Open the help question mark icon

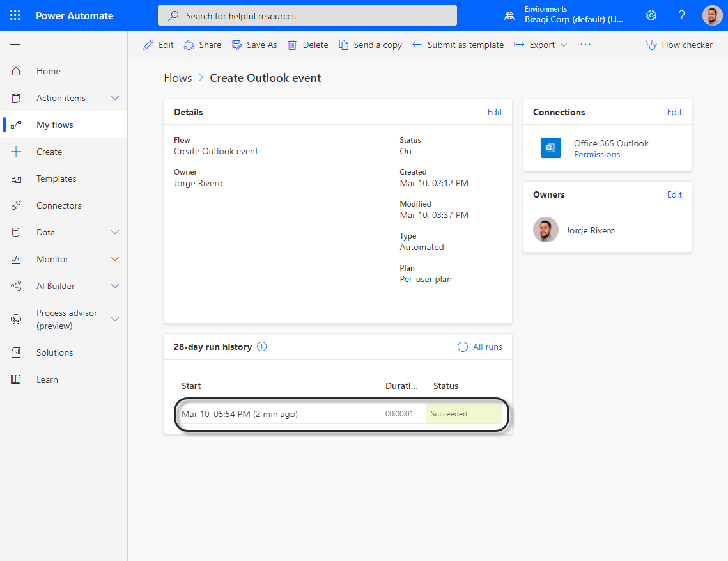[x=681, y=15]
